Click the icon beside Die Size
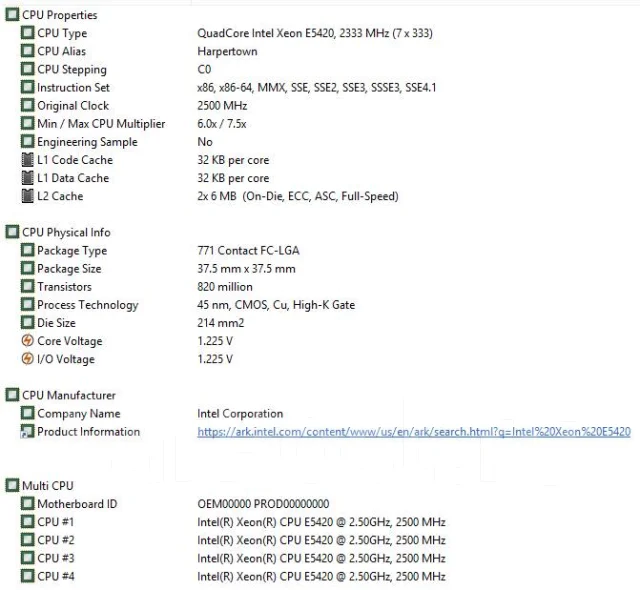 pos(27,322)
